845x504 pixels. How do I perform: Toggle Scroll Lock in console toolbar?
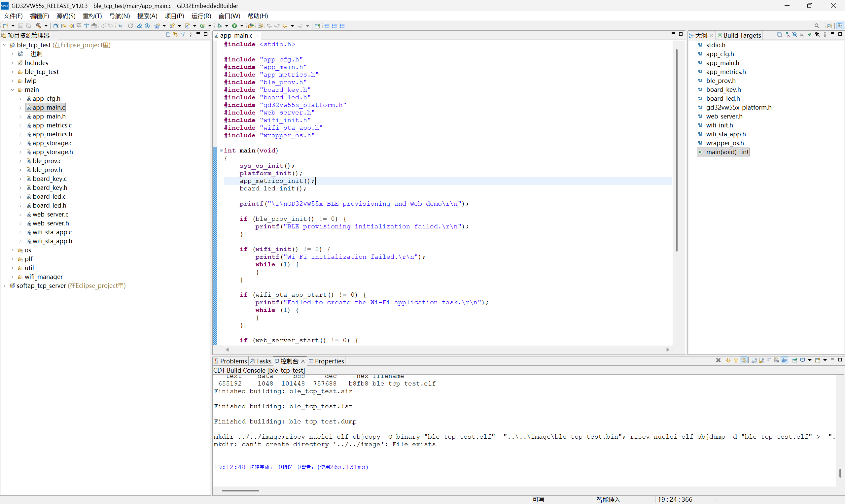pyautogui.click(x=761, y=360)
